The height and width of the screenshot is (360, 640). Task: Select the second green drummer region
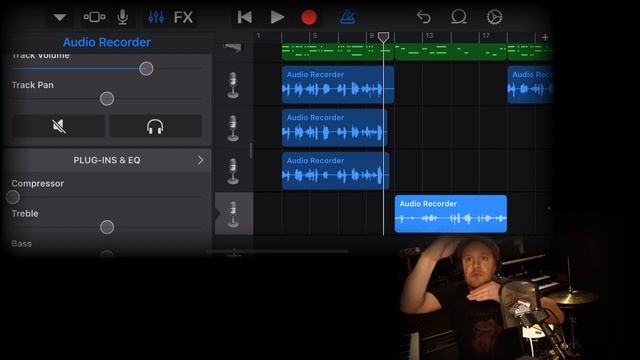[451, 52]
